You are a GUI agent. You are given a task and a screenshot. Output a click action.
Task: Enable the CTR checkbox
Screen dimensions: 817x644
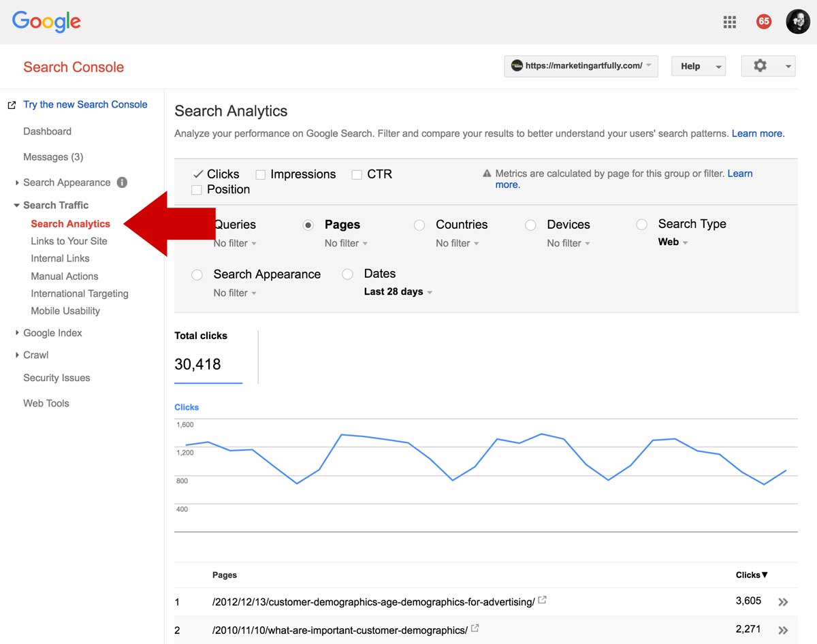tap(357, 174)
